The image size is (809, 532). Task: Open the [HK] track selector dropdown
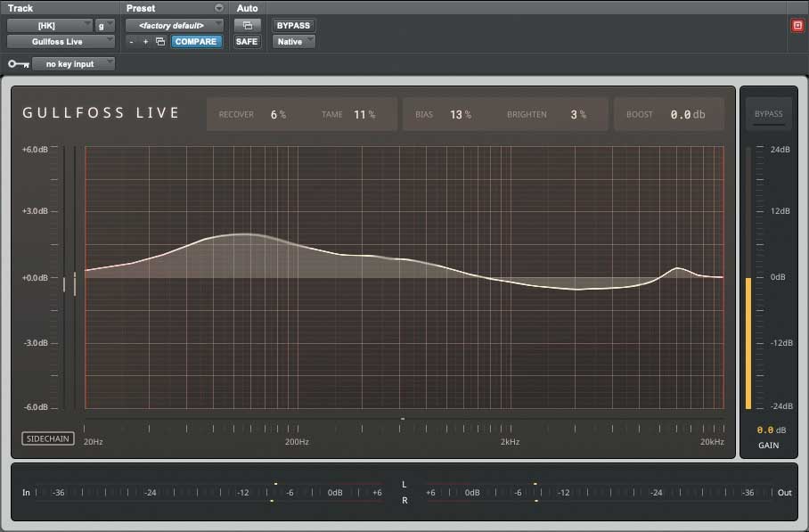50,25
